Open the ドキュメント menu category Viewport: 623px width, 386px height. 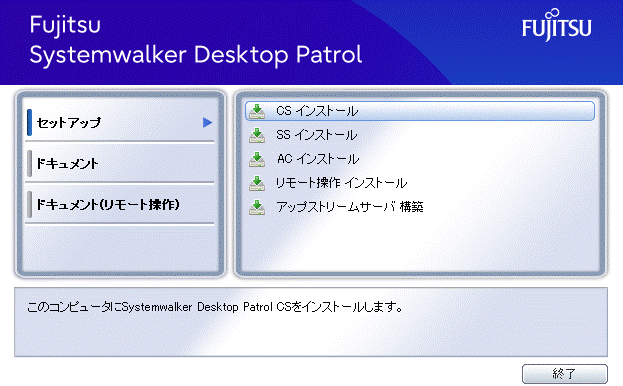pos(120,163)
